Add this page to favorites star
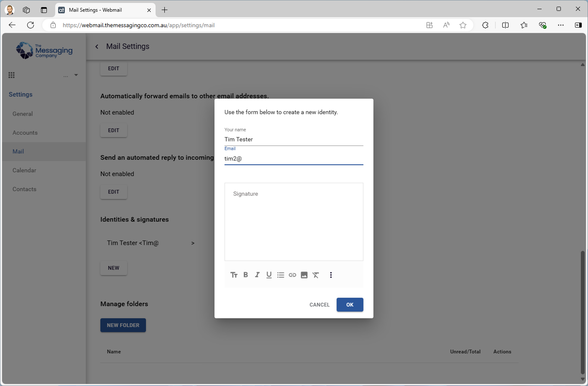Screen dimensions: 588x386 point(463,25)
